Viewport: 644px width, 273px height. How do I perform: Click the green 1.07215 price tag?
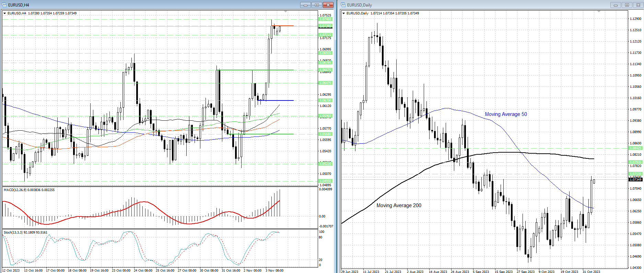[326, 35]
